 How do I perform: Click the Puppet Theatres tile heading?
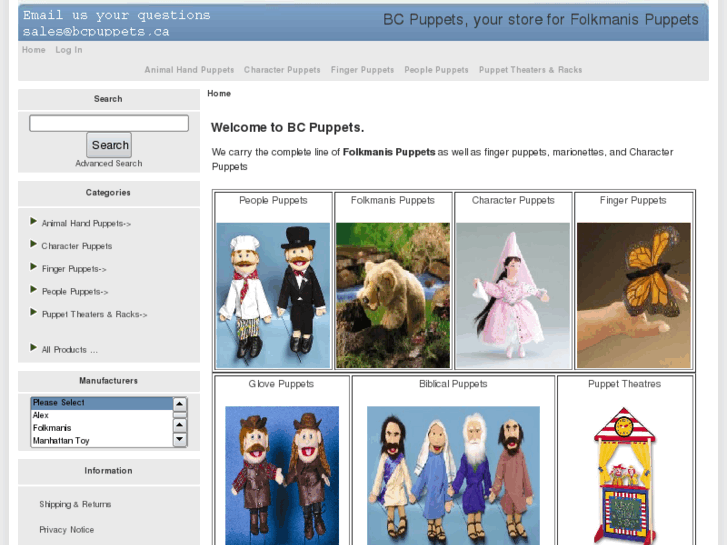624,384
